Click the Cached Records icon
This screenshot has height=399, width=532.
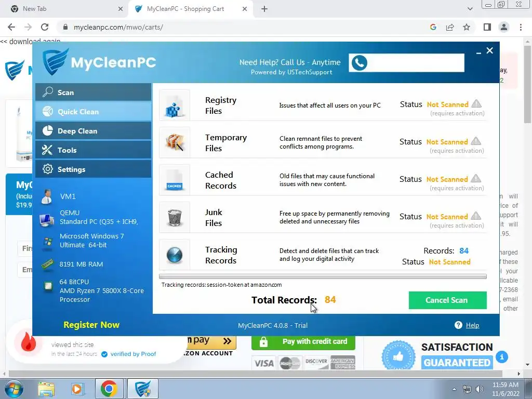click(x=175, y=180)
